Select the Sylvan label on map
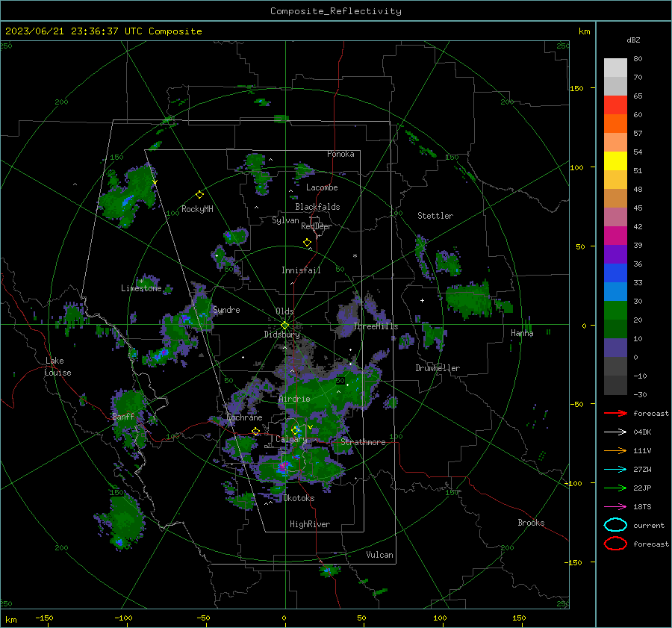This screenshot has height=628, width=672. (x=285, y=220)
